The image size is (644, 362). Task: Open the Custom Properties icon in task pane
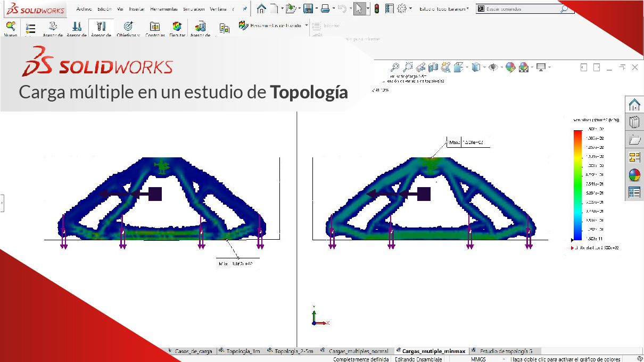tap(634, 192)
